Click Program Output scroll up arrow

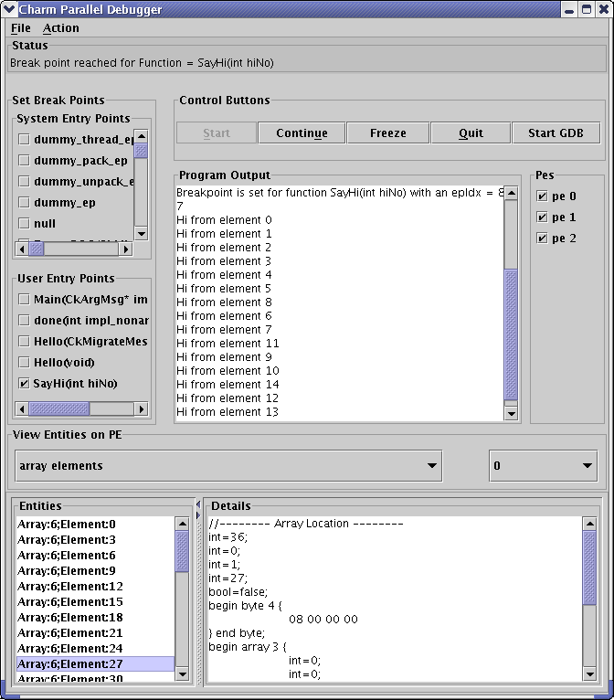coord(511,193)
